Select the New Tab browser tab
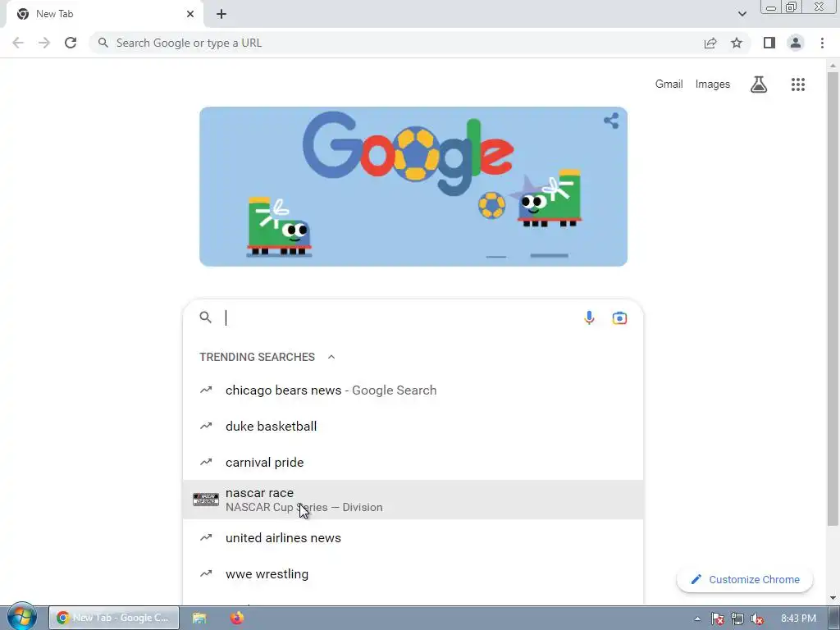This screenshot has width=840, height=630. point(105,14)
